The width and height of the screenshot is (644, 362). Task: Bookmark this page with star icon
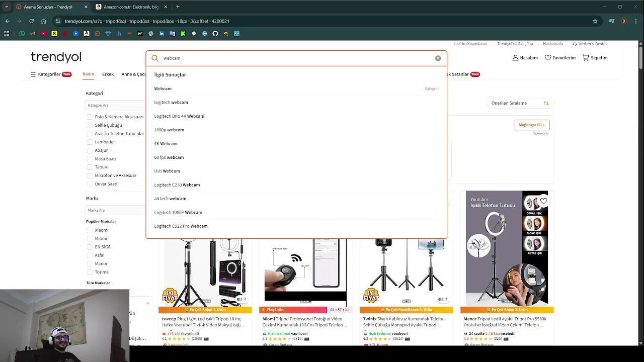[x=595, y=21]
